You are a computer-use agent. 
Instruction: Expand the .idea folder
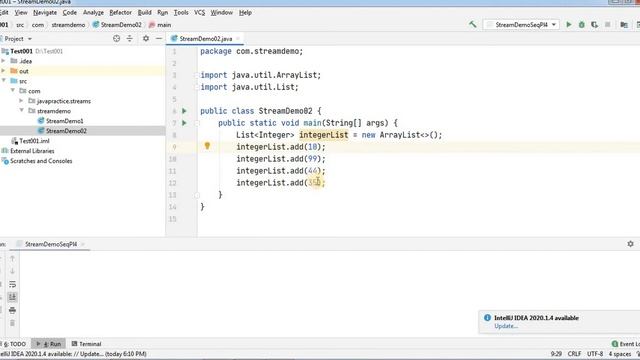(4, 61)
